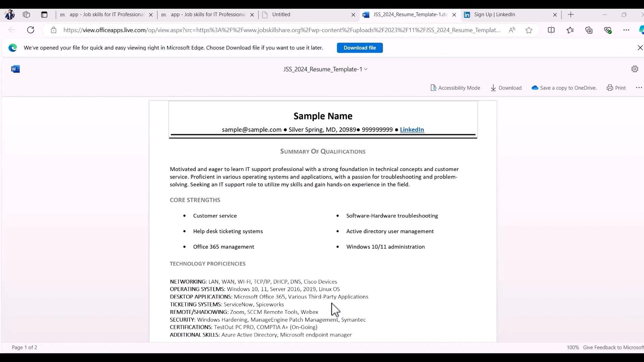Viewport: 644px width, 362px height.
Task: Click sample@sample.com in the header
Action: point(252,130)
